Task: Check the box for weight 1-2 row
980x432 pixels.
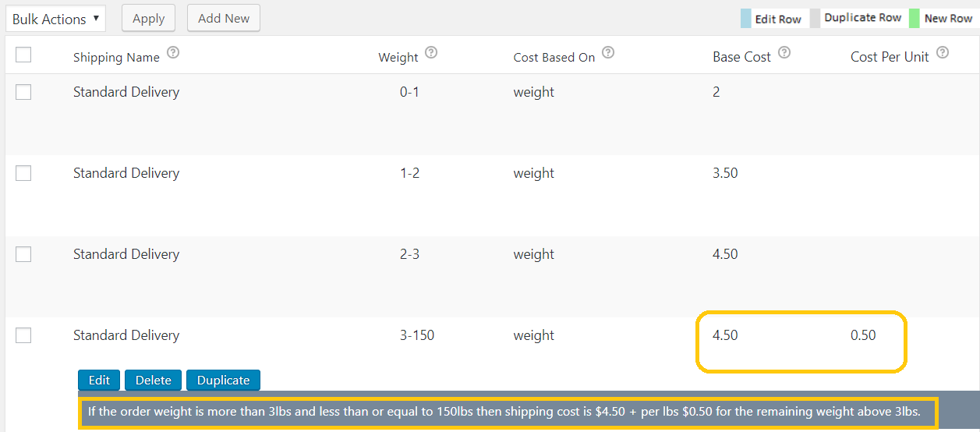Action: click(23, 173)
